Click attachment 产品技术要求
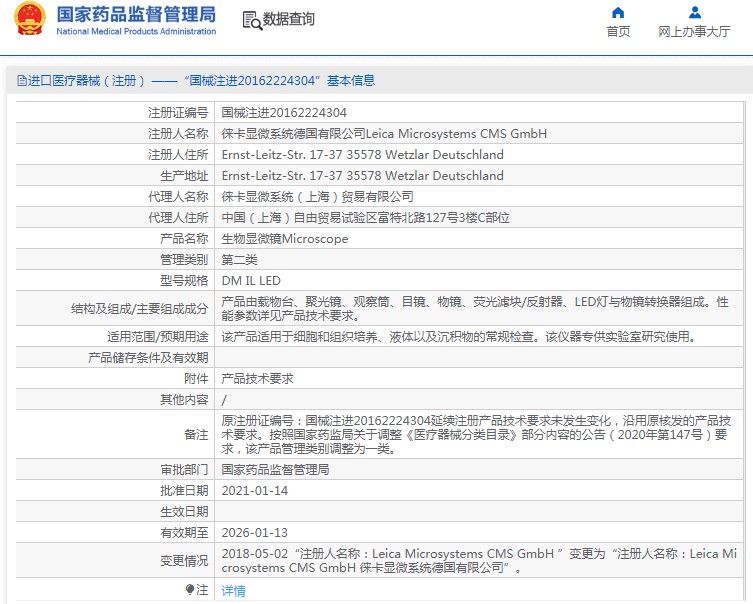 coord(257,379)
